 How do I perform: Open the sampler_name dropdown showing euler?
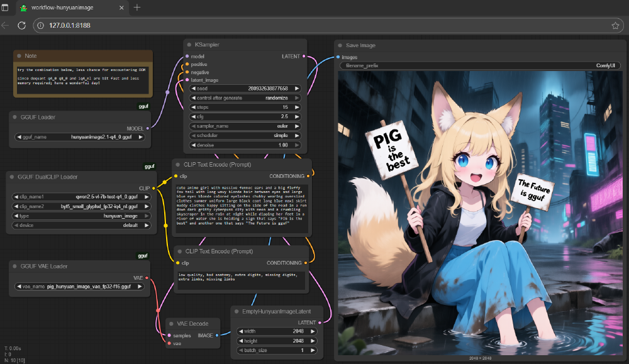[245, 126]
